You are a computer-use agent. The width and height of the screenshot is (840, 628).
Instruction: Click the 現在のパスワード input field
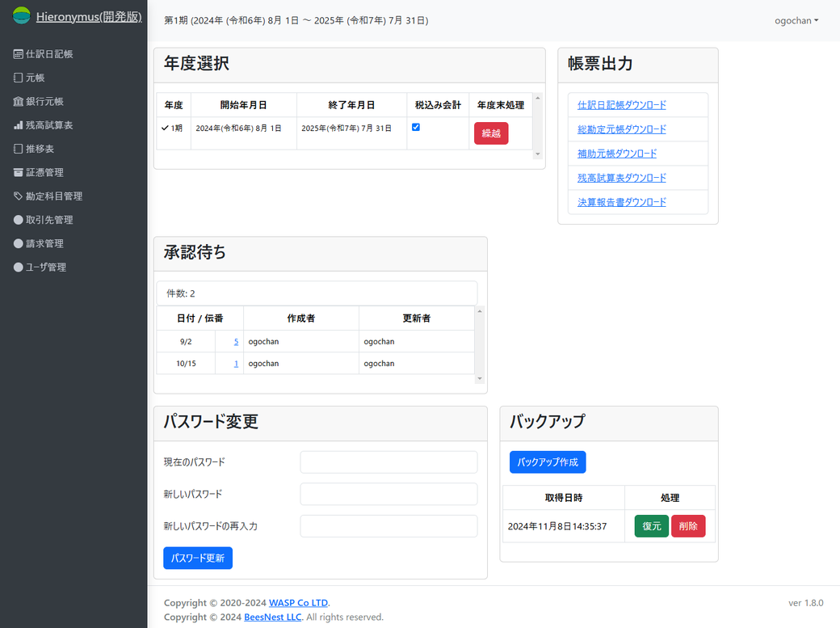tap(388, 462)
